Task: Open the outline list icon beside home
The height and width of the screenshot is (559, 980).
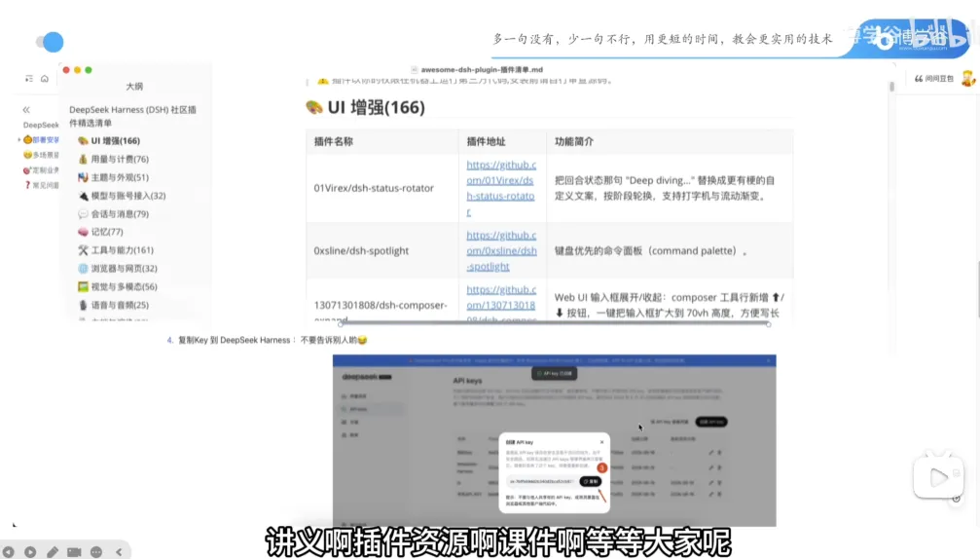Action: pyautogui.click(x=29, y=79)
